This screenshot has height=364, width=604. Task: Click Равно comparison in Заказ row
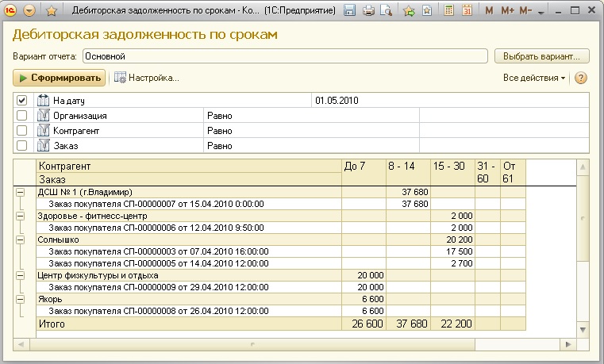tap(311, 145)
